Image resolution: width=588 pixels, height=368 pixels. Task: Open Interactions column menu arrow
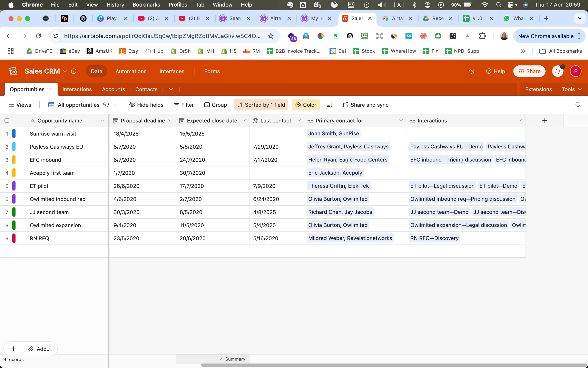click(x=520, y=121)
